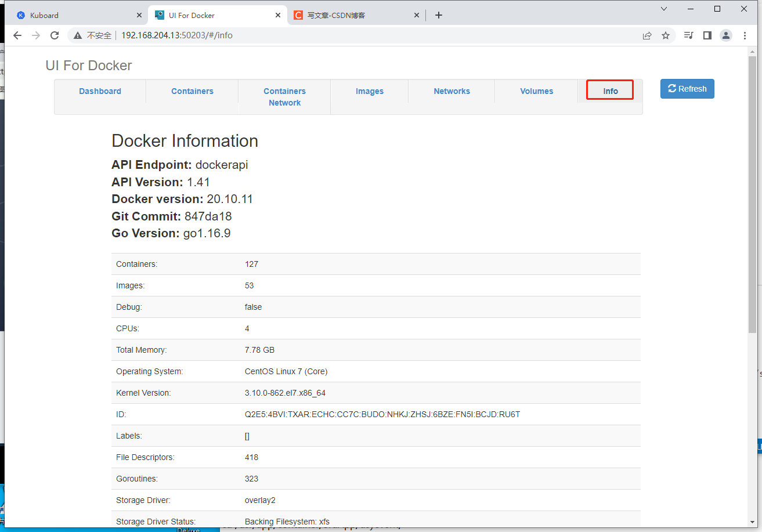Open the Containers navigation tab
The height and width of the screenshot is (532, 762).
(192, 91)
